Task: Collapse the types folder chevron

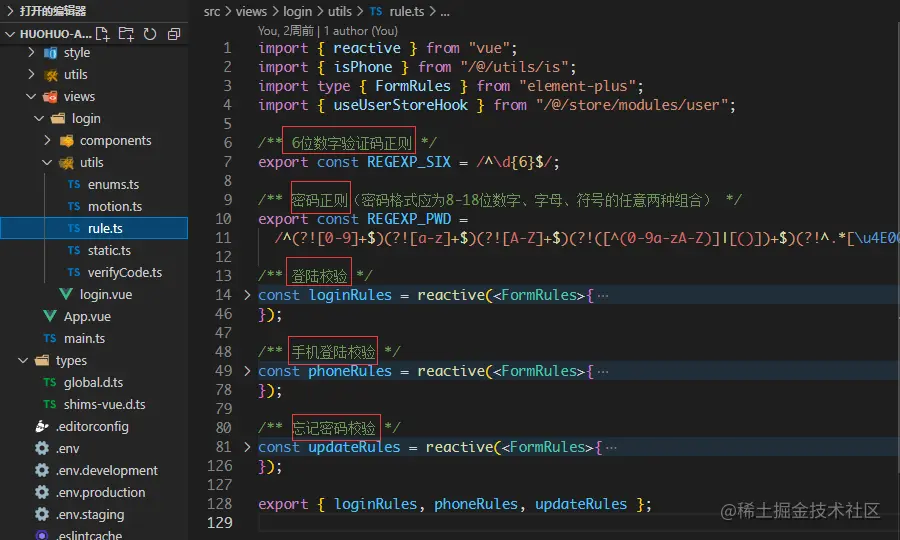Action: click(24, 360)
